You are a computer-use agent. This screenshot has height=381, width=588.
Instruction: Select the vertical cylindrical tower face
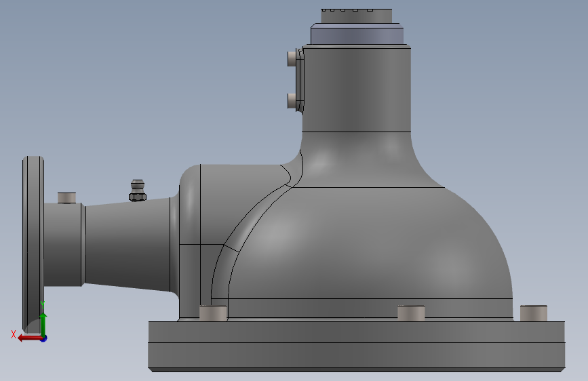tap(356, 89)
